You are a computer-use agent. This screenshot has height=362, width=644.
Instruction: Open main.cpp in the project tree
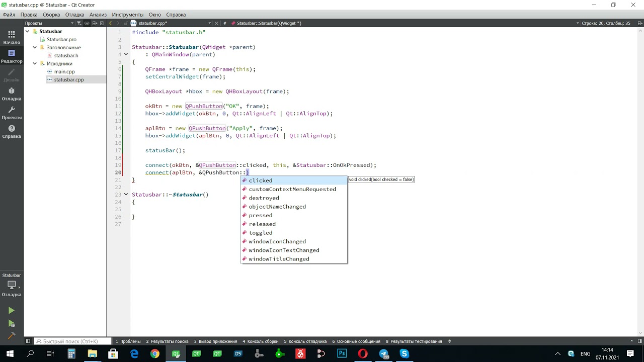tap(64, 72)
